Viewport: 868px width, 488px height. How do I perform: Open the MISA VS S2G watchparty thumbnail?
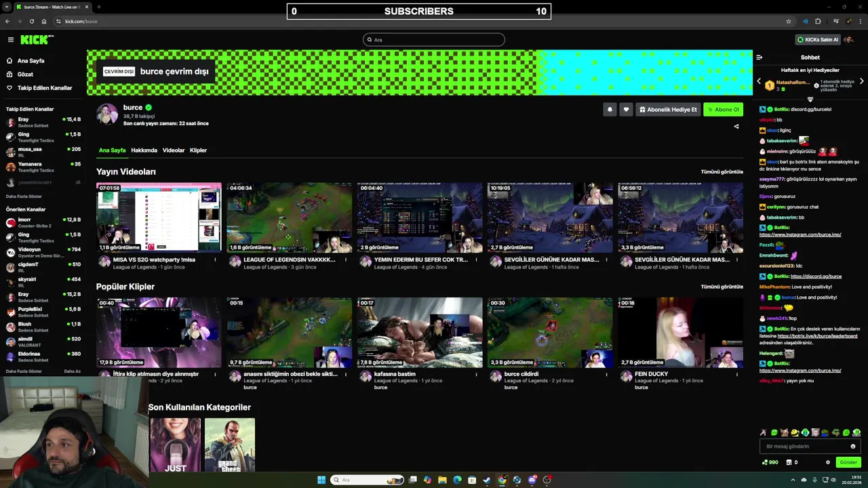(x=159, y=217)
